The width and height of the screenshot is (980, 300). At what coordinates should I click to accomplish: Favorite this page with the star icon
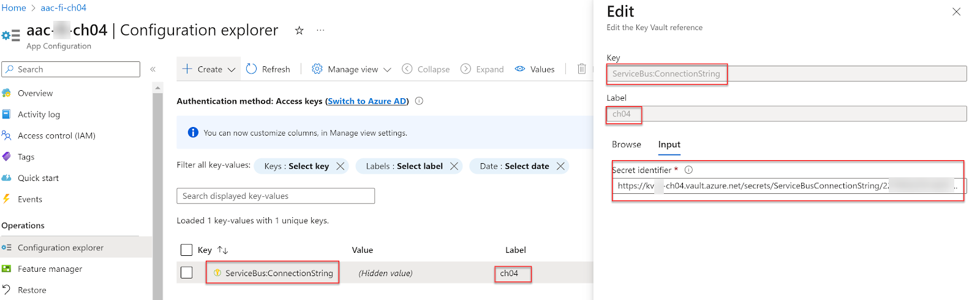point(299,30)
